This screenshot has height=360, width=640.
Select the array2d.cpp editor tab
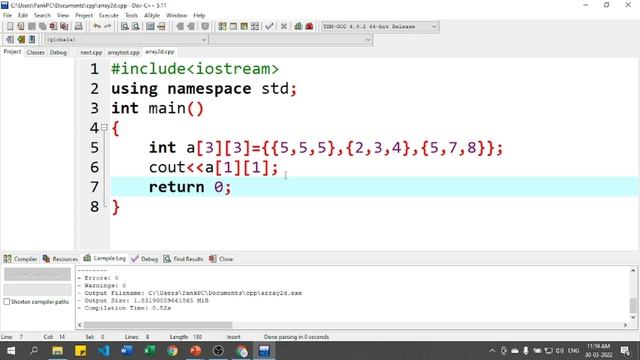pos(160,52)
